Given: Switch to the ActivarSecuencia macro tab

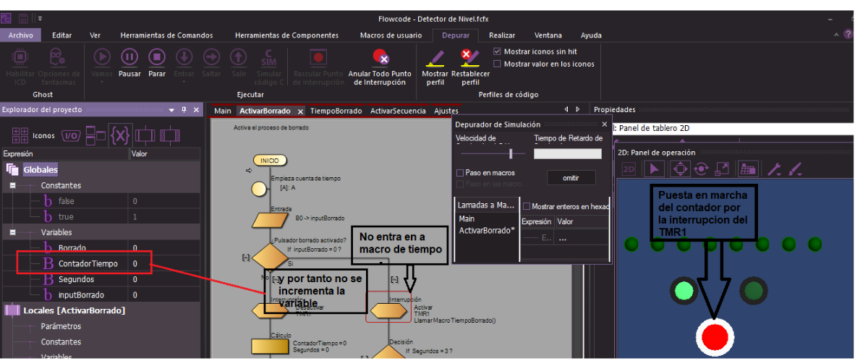Looking at the screenshot, I should [398, 111].
